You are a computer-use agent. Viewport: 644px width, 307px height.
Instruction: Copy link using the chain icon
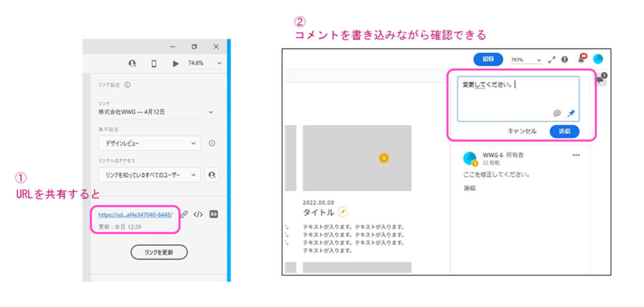point(184,215)
